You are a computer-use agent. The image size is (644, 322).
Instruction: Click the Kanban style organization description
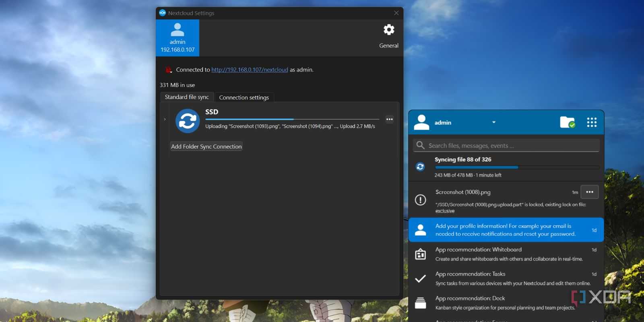pos(506,308)
